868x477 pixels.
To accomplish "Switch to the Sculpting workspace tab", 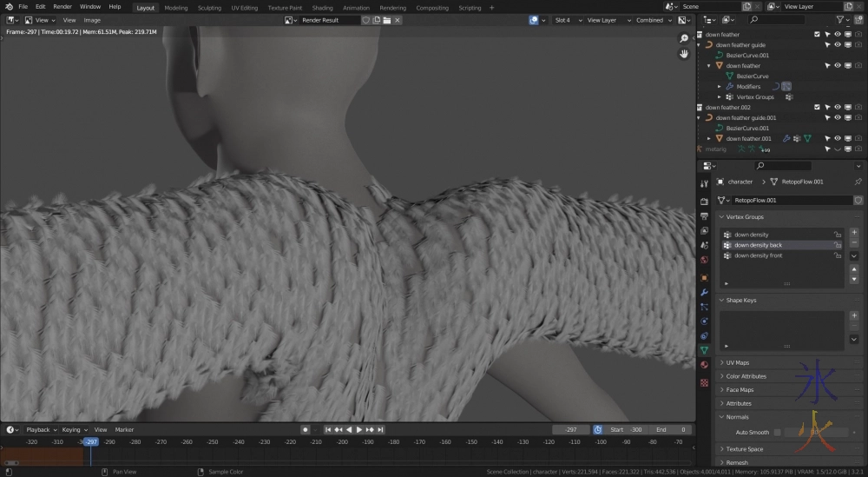I will (x=209, y=8).
